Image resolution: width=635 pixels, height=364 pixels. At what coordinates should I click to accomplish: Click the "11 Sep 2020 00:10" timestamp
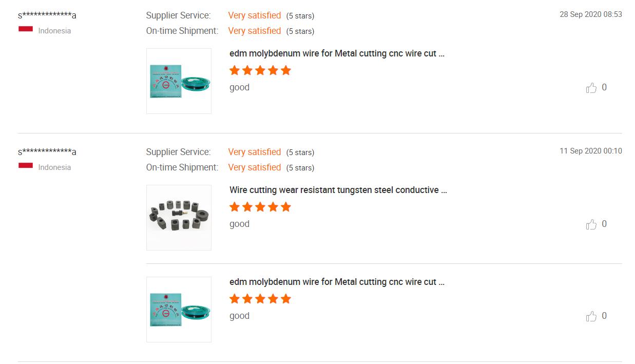(x=590, y=151)
